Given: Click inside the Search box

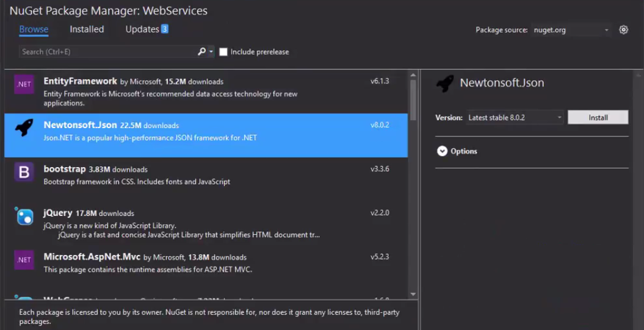Looking at the screenshot, I should 107,52.
